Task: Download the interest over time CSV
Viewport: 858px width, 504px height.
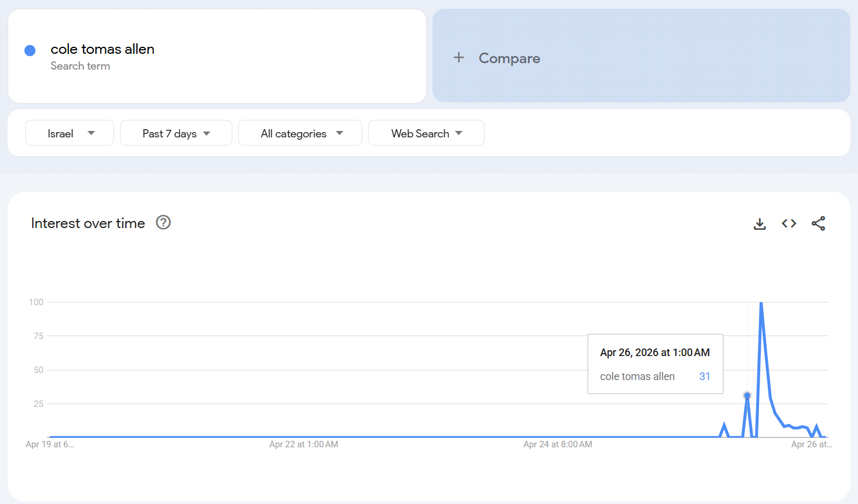Action: pos(760,223)
